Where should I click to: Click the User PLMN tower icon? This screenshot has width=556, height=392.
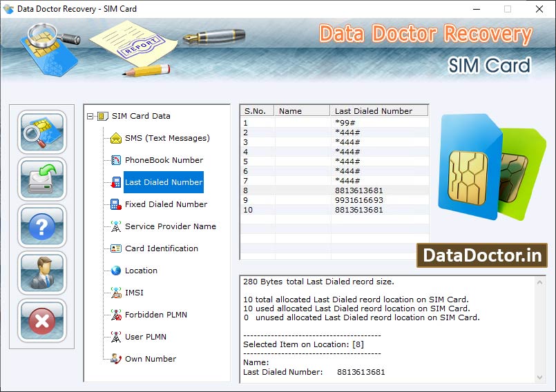[x=116, y=337]
